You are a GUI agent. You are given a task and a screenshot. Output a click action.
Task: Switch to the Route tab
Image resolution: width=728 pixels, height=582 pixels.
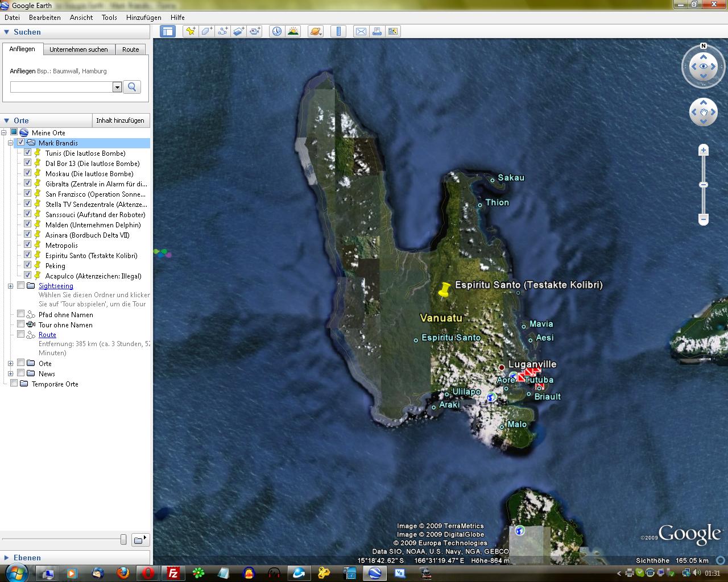point(131,49)
